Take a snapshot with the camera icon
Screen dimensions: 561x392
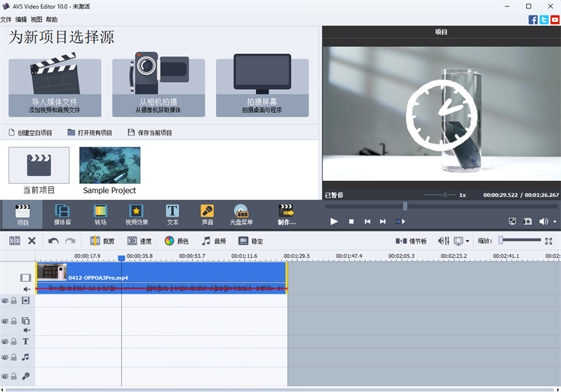point(527,222)
